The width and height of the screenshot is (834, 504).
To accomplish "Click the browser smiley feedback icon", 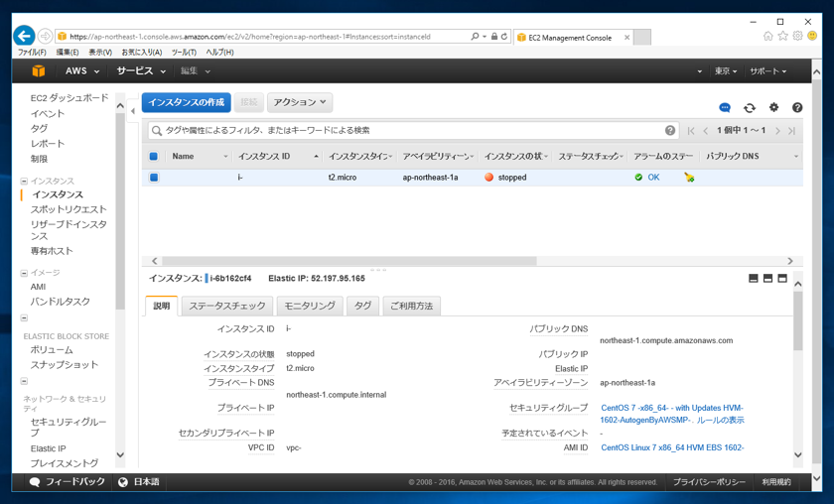I will click(812, 36).
